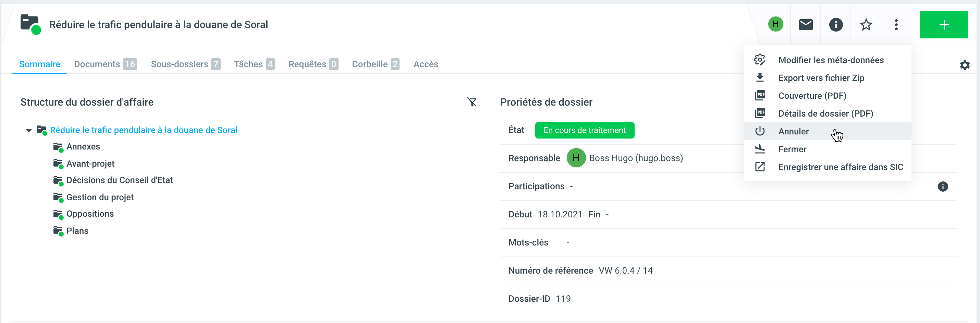This screenshot has height=323, width=980.
Task: Click the green plus add button
Action: pyautogui.click(x=943, y=25)
